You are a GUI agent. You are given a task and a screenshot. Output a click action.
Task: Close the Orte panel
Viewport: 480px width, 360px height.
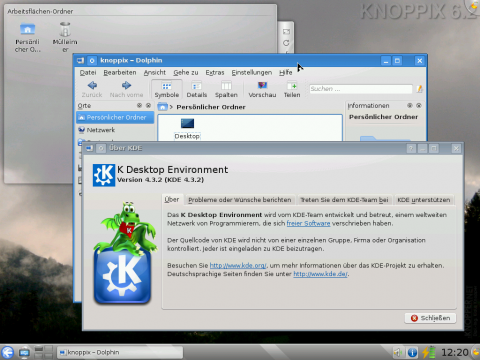tap(149, 105)
